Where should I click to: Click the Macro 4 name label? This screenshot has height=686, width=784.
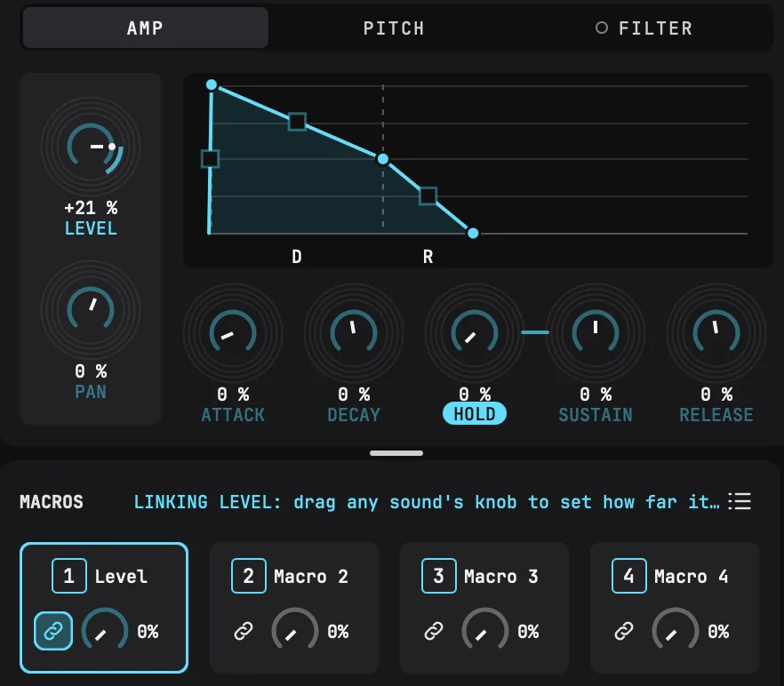pos(691,577)
